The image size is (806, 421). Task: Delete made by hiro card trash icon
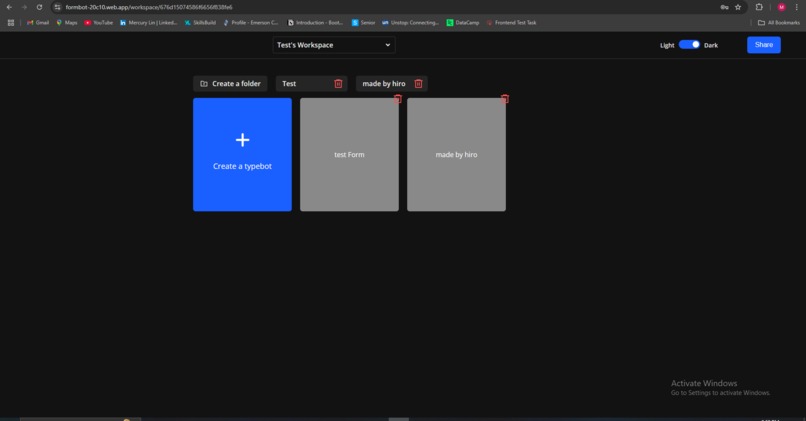point(505,99)
